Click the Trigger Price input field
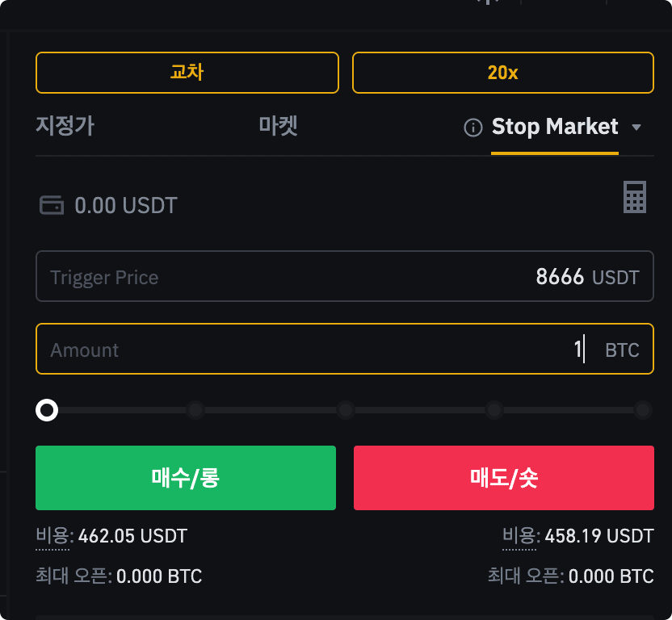The image size is (672, 620). point(345,276)
